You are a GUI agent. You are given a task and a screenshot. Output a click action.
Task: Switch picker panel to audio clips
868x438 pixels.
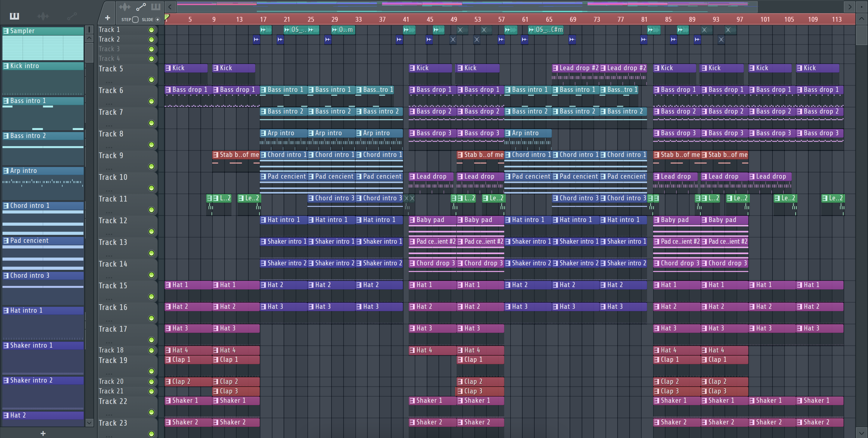(43, 16)
